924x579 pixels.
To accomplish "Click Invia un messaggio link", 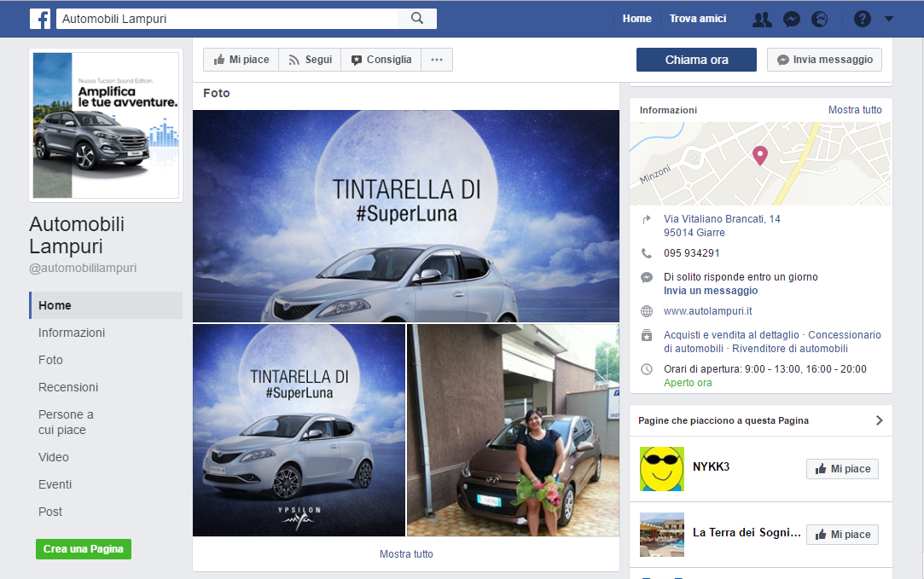I will [711, 291].
